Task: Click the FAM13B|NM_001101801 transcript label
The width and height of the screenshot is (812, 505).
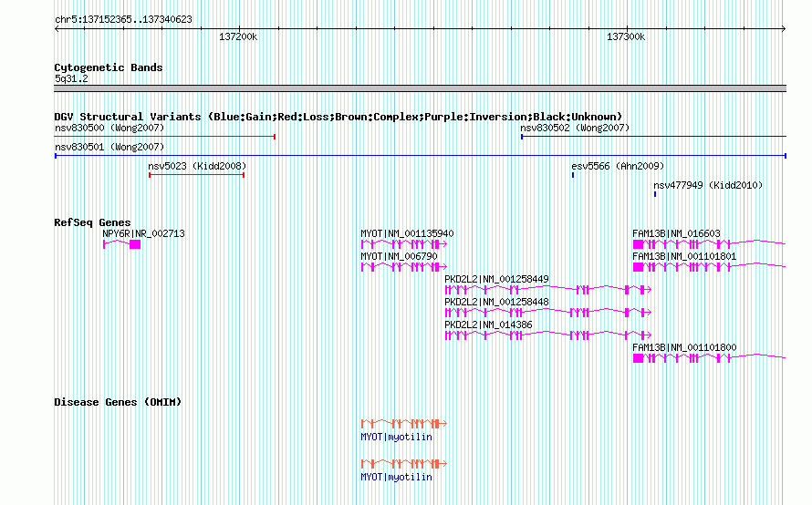Action: tap(684, 257)
